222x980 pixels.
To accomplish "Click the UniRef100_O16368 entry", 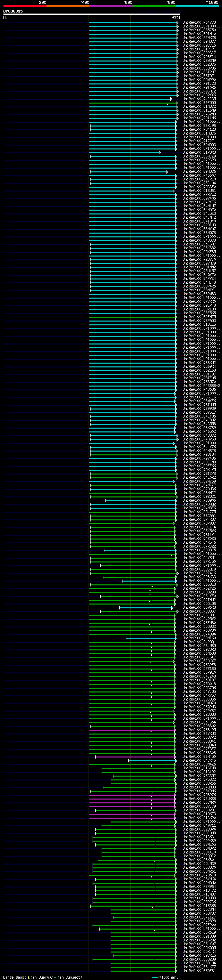I will (x=199, y=906).
